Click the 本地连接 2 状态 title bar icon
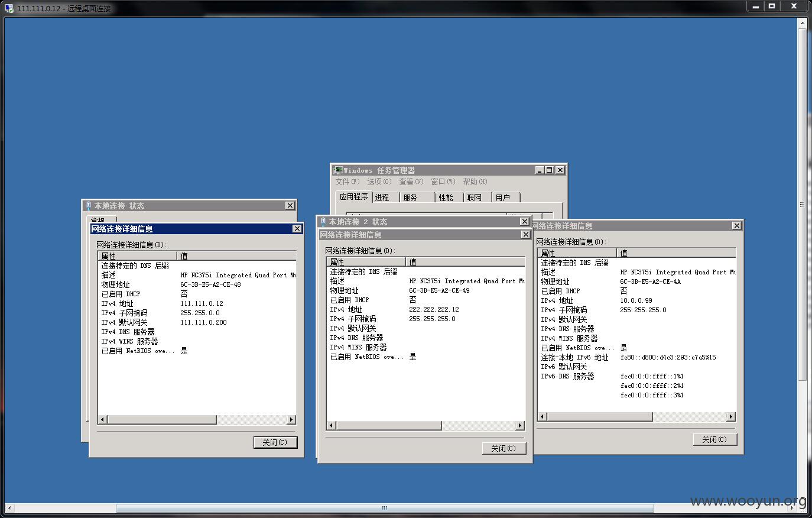 pyautogui.click(x=323, y=222)
